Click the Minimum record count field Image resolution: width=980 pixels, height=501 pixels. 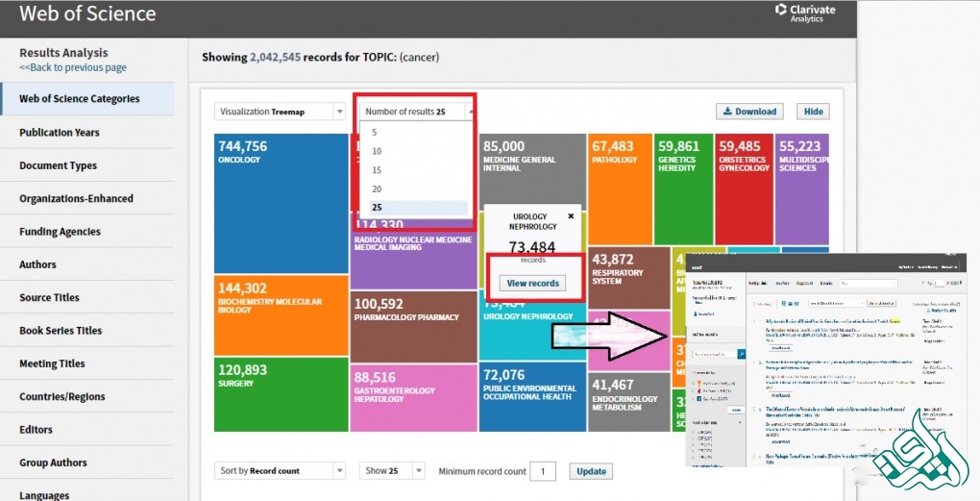pos(544,471)
